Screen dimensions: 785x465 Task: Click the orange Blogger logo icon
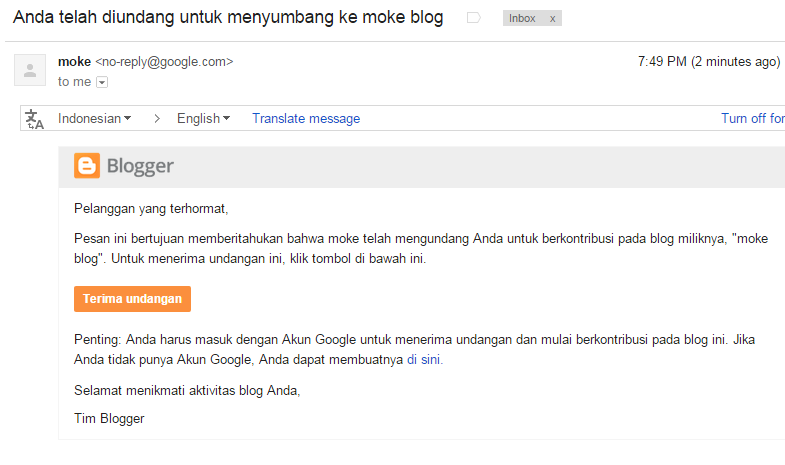87,166
